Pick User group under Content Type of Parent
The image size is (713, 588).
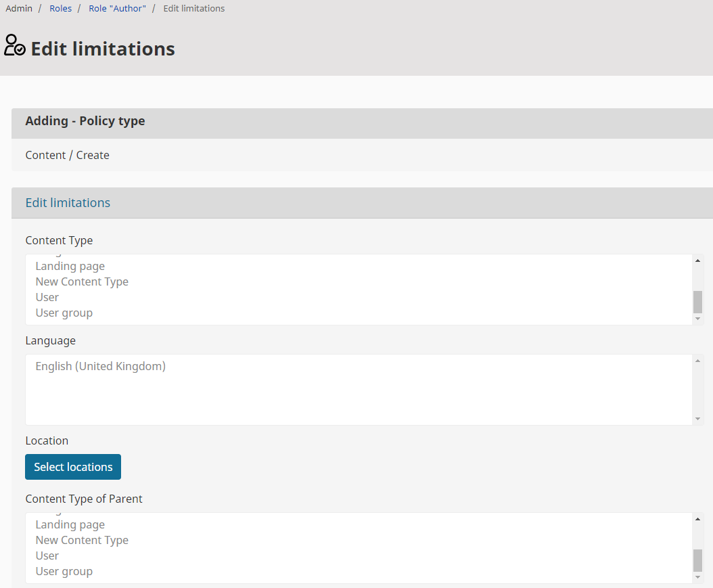(x=64, y=572)
